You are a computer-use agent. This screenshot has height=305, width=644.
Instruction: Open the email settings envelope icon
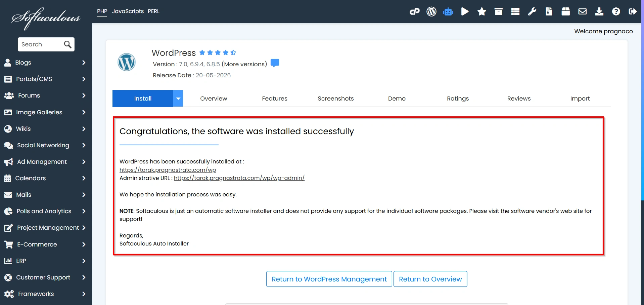(x=583, y=12)
